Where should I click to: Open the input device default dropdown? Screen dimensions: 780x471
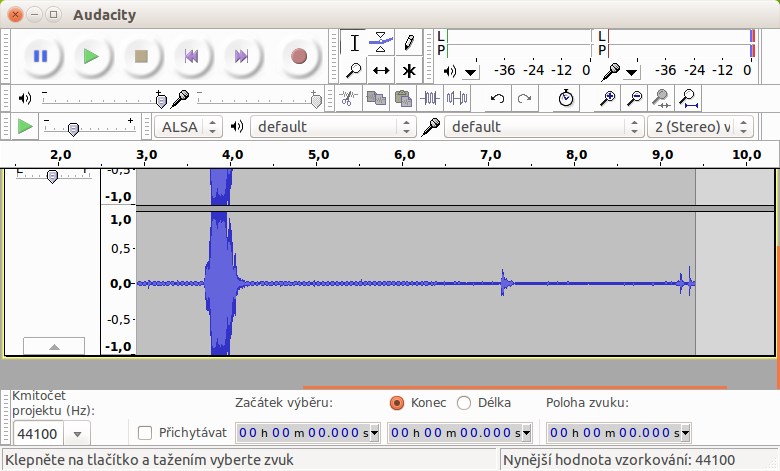pos(544,127)
